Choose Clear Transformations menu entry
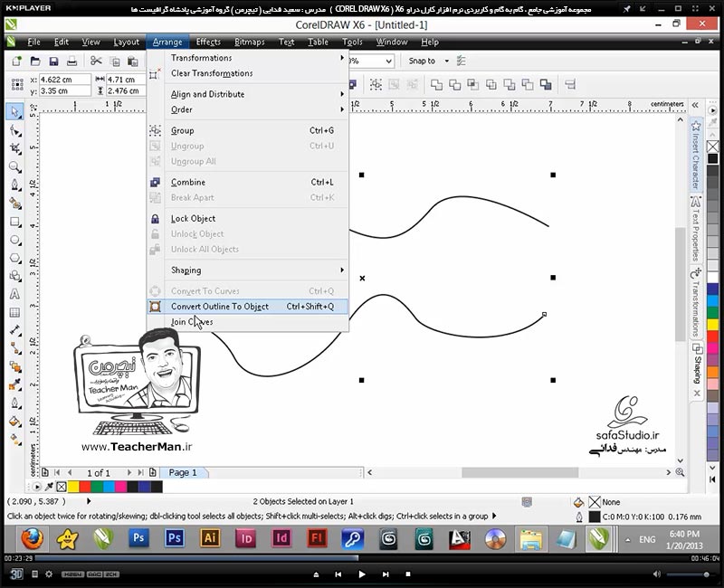This screenshot has width=724, height=588. [x=248, y=73]
